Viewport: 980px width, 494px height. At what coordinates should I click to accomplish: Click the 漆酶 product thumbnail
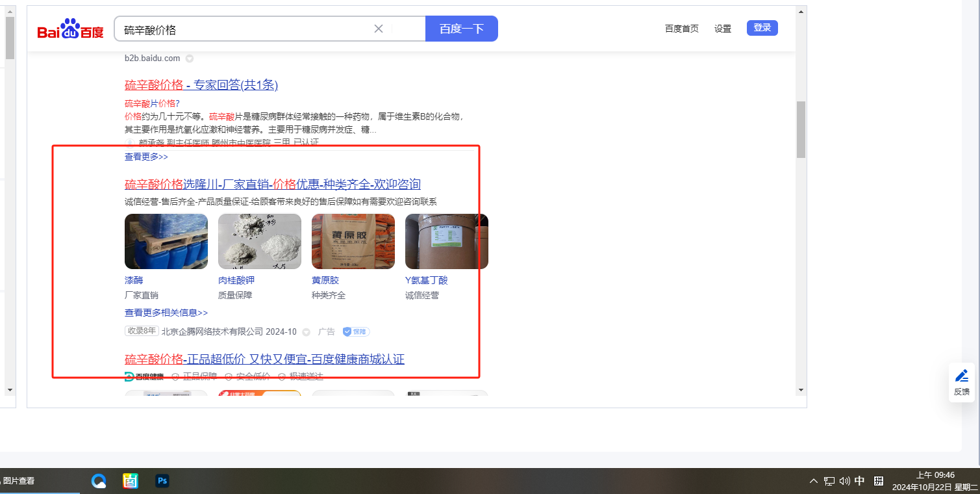(166, 241)
